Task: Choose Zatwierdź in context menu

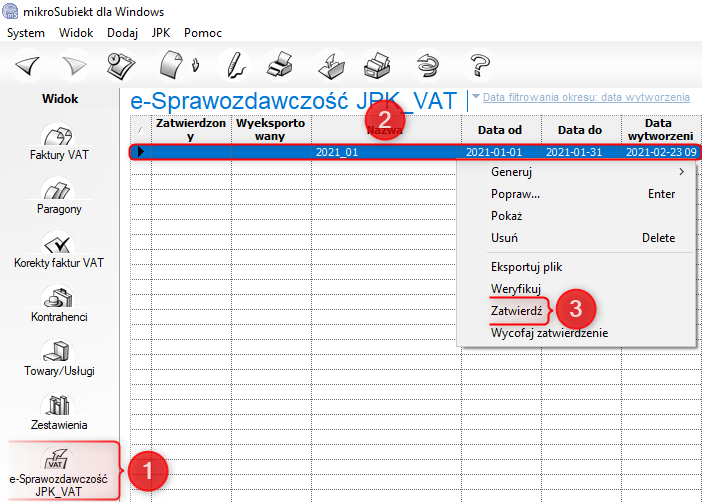Action: [x=576, y=311]
